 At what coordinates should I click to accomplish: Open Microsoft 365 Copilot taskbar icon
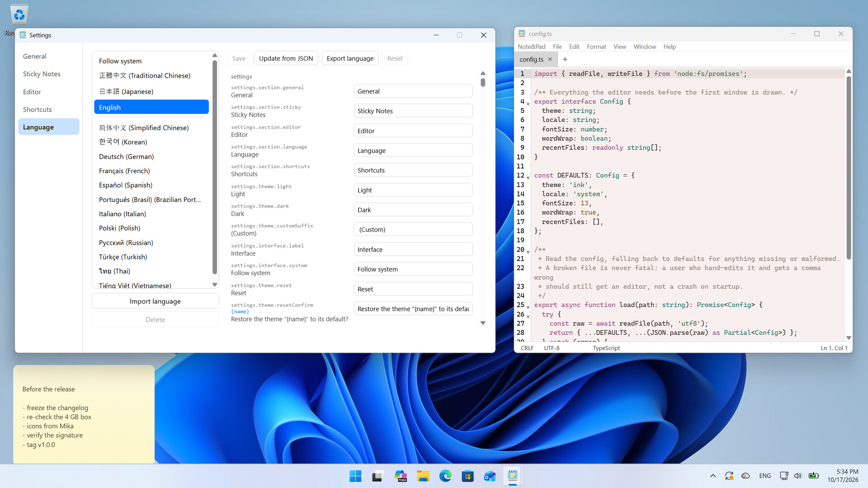tap(401, 476)
